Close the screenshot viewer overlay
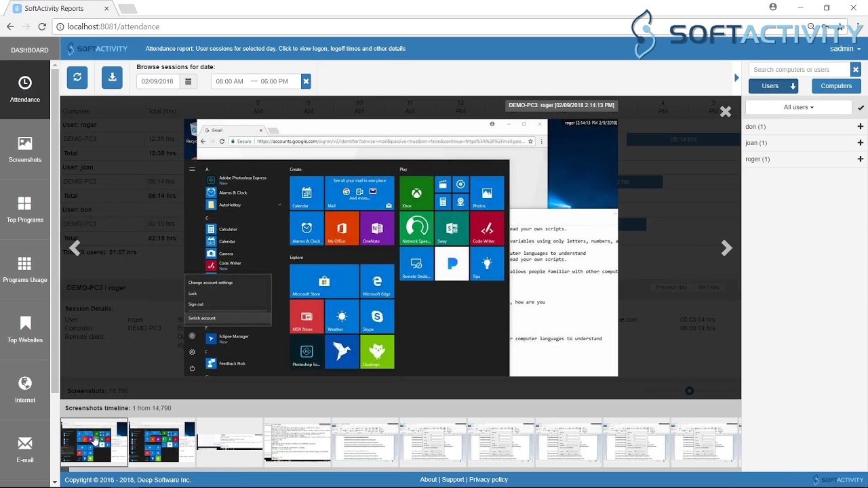The height and width of the screenshot is (488, 868). [726, 112]
